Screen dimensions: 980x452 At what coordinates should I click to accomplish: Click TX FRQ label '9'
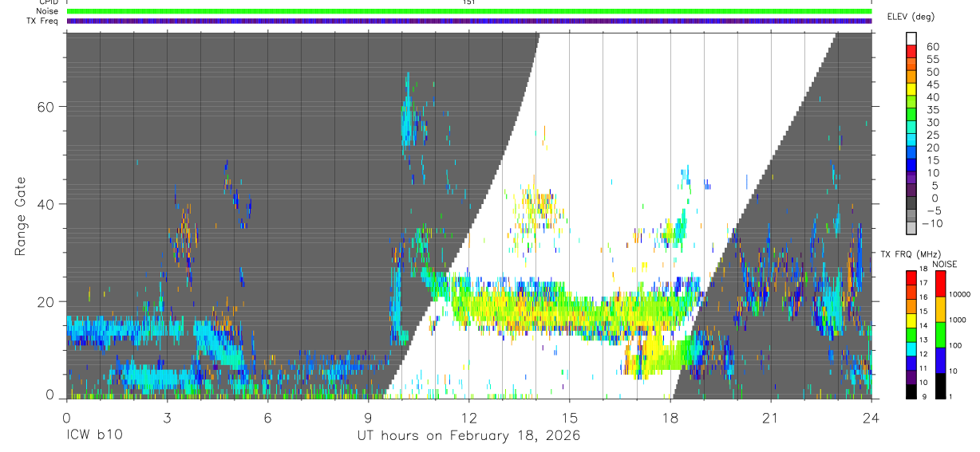924,397
